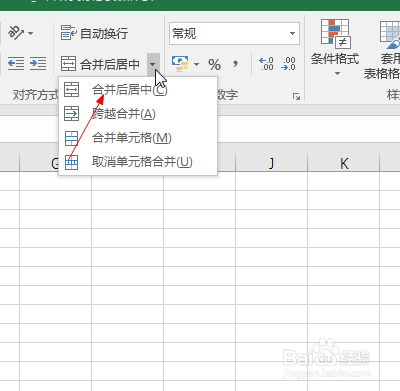Open the orientation dropdown arrow
The width and height of the screenshot is (400, 391).
[x=31, y=33]
